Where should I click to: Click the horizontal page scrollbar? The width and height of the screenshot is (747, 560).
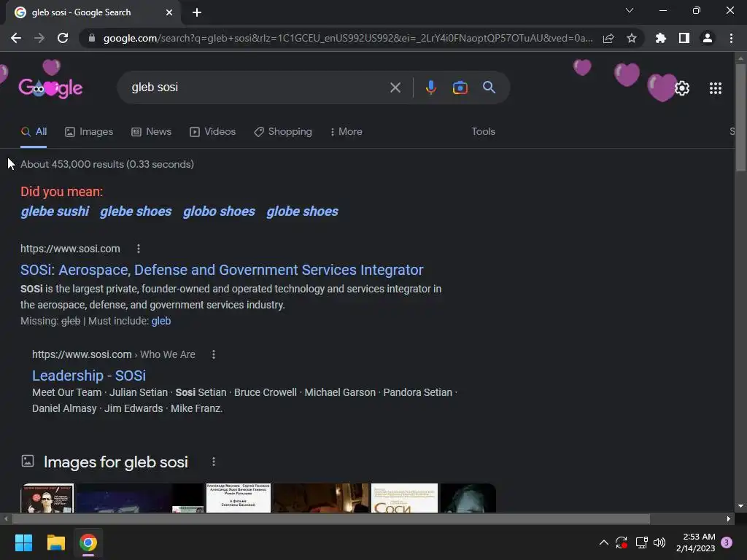click(x=331, y=518)
